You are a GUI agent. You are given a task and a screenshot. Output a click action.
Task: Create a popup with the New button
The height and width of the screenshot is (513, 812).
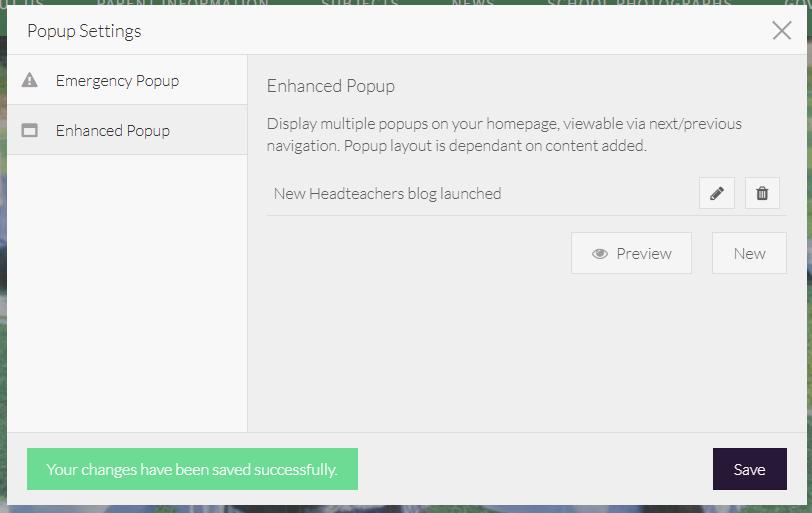pyautogui.click(x=749, y=253)
